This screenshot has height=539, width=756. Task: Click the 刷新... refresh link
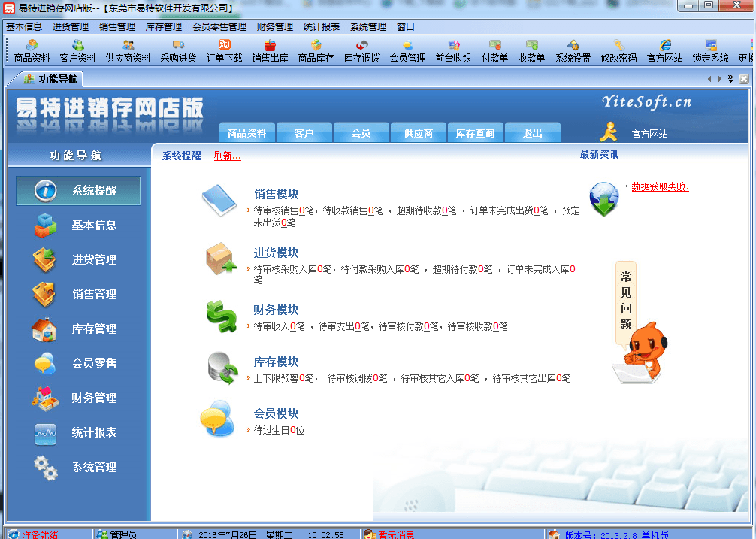click(227, 156)
